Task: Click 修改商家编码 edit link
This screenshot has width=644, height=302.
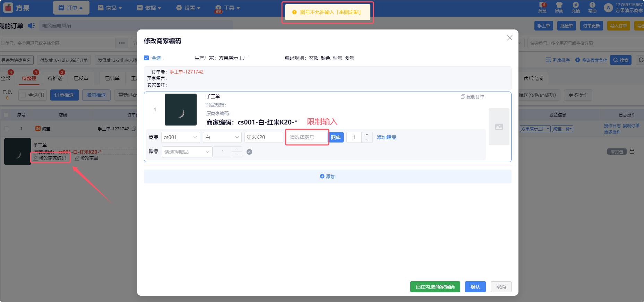Action: tap(50, 158)
